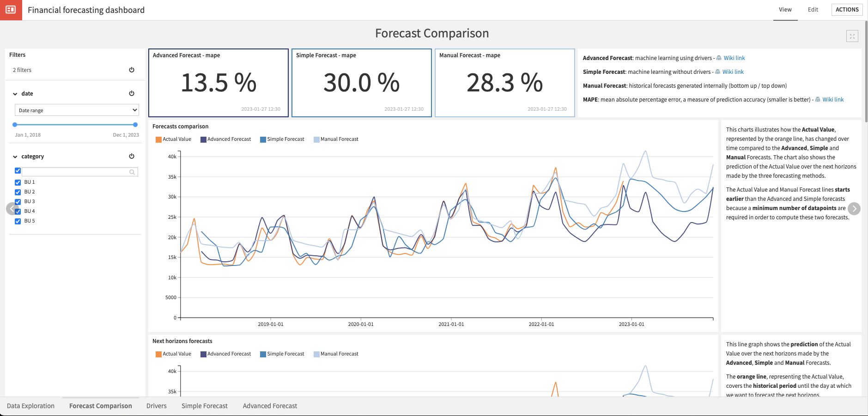Enter fullscreen using the expand arrows icon
Screen dimensions: 868x416
[x=852, y=36]
